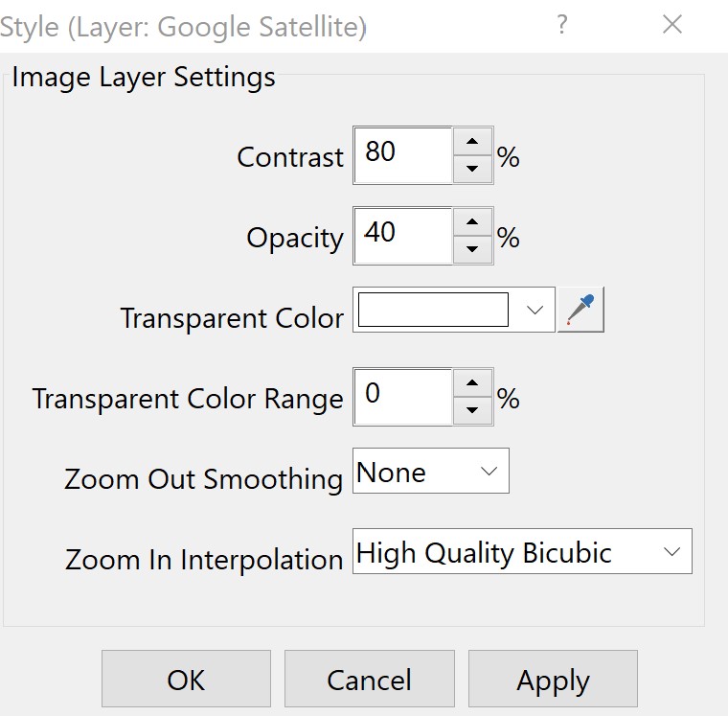Decrease Opacity with the down arrow
Image resolution: width=728 pixels, height=716 pixels.
point(471,249)
